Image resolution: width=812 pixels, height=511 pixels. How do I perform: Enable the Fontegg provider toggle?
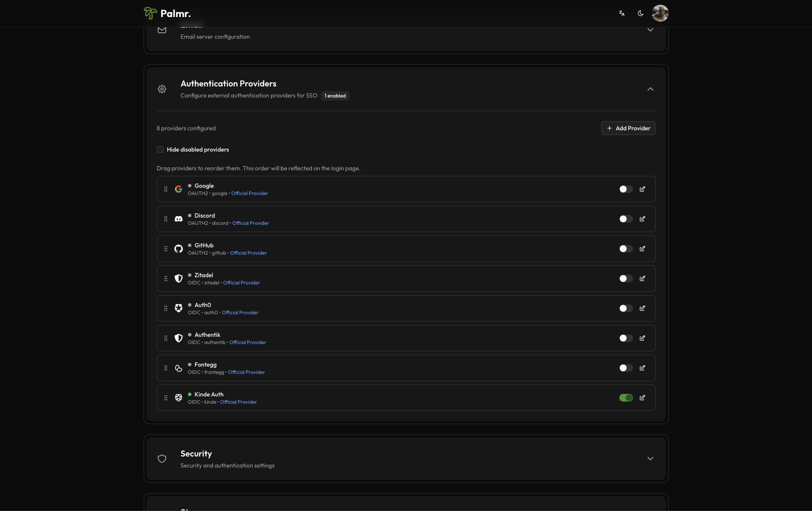626,368
